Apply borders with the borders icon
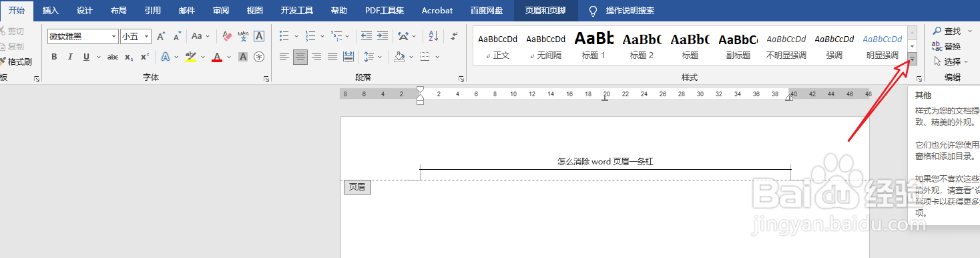This screenshot has height=258, width=980. point(425,57)
